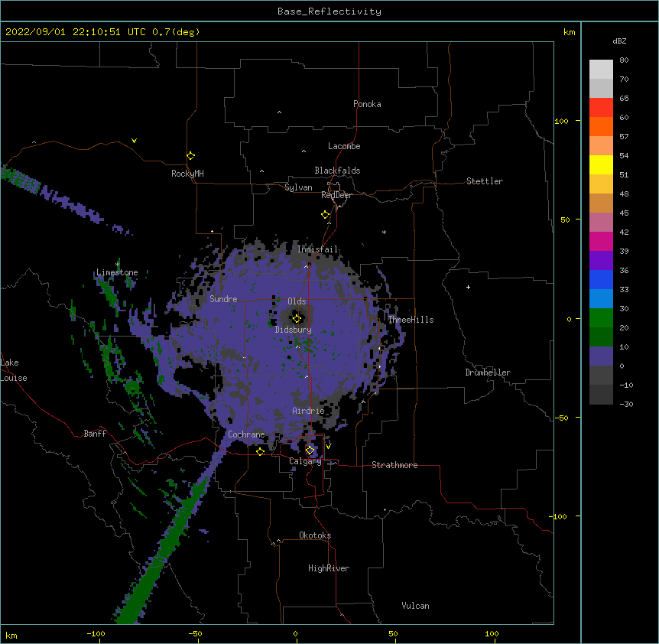Viewport: 659px width, 644px height.
Task: Click the 80 value on the dBZ scale
Action: (624, 60)
